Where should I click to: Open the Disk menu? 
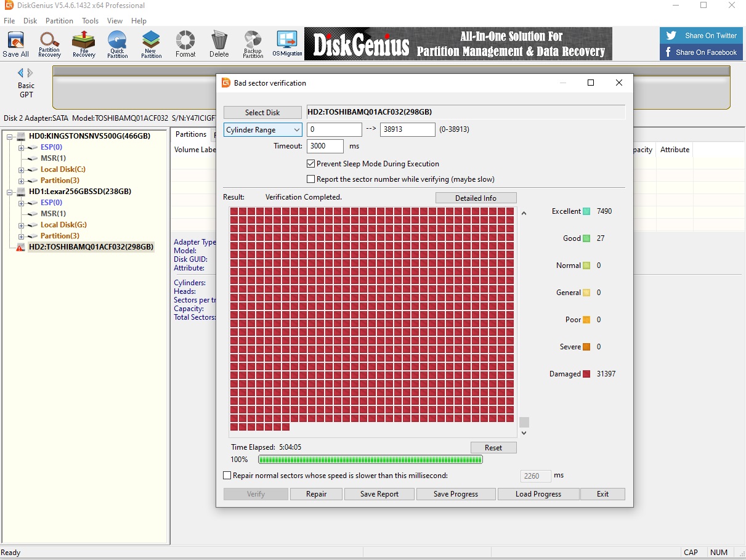pyautogui.click(x=30, y=20)
